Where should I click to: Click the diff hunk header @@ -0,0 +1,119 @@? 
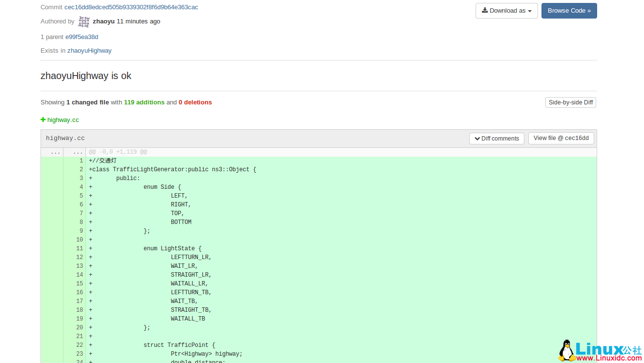click(117, 152)
